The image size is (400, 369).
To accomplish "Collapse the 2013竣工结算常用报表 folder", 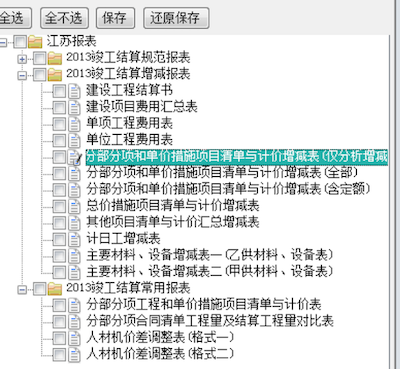I will [22, 289].
